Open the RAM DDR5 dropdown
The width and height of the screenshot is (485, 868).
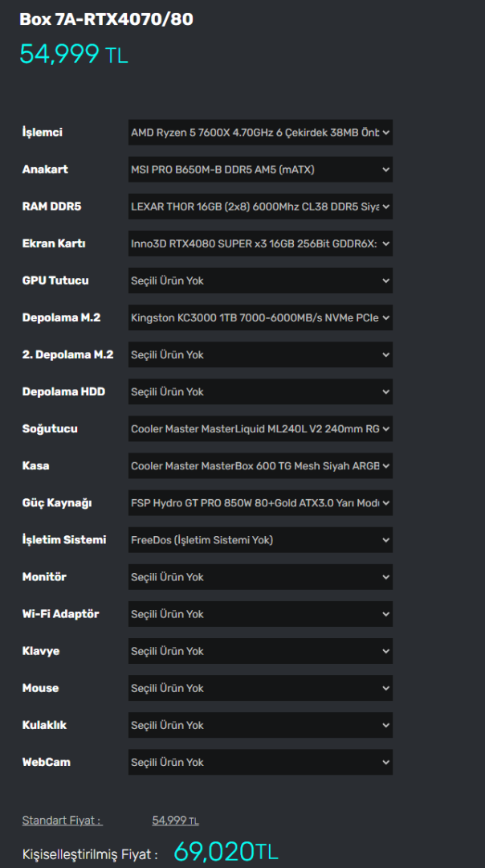point(260,207)
